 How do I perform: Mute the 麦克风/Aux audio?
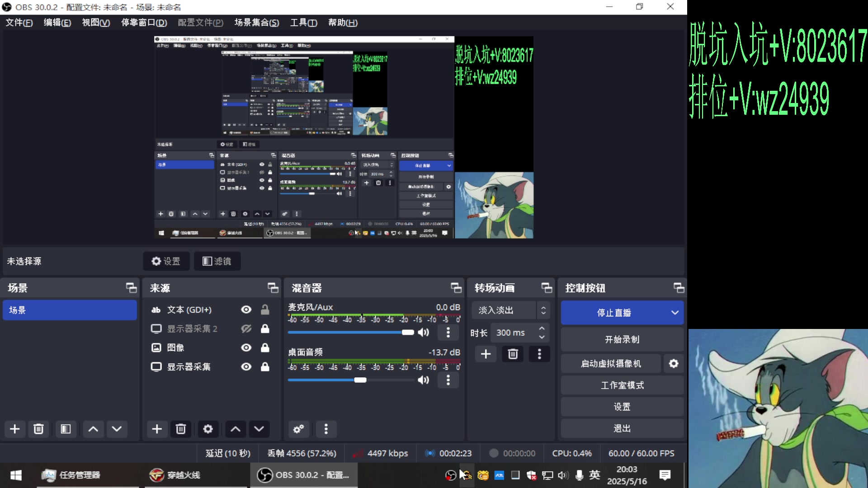[424, 333]
